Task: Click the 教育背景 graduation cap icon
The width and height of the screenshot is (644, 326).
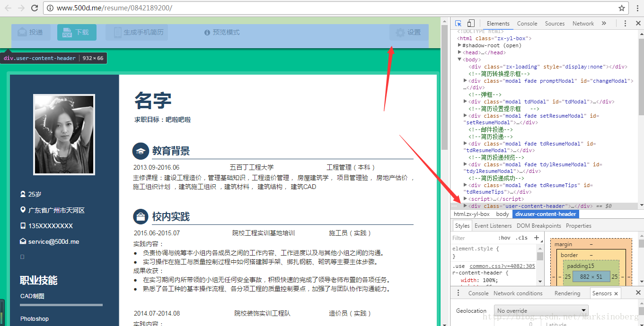Action: [141, 151]
